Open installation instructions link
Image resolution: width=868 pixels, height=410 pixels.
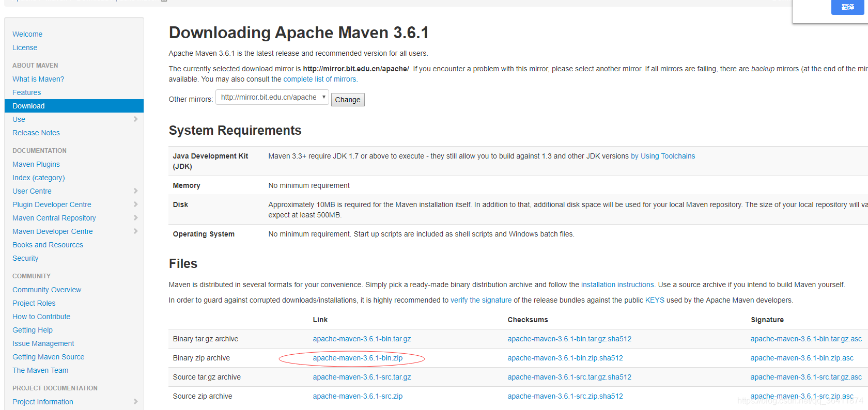618,285
